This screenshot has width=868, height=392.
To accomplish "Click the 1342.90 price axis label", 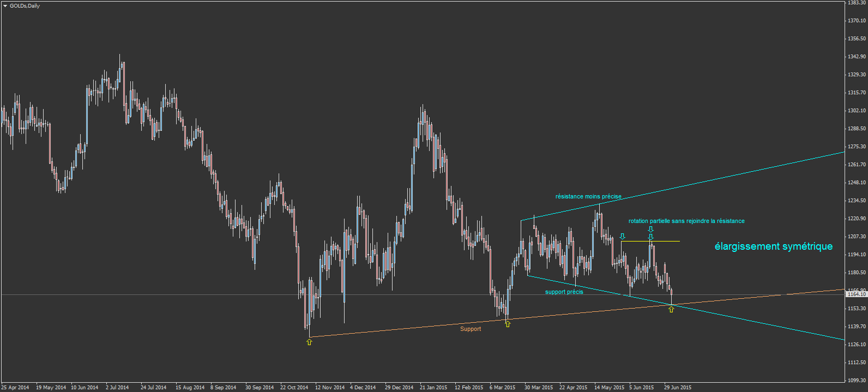I will coord(857,57).
